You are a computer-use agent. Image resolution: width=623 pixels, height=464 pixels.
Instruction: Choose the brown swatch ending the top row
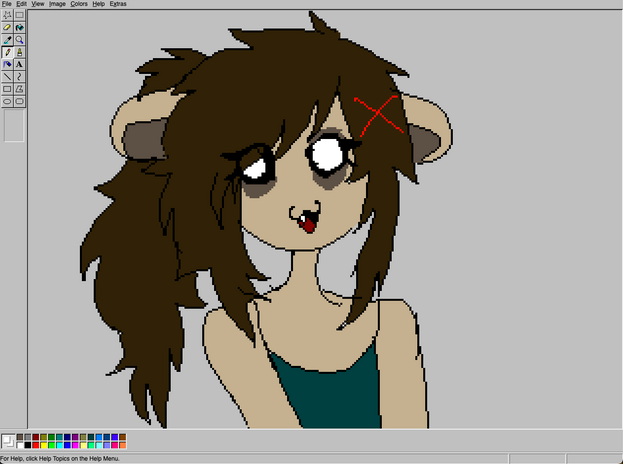pos(123,437)
